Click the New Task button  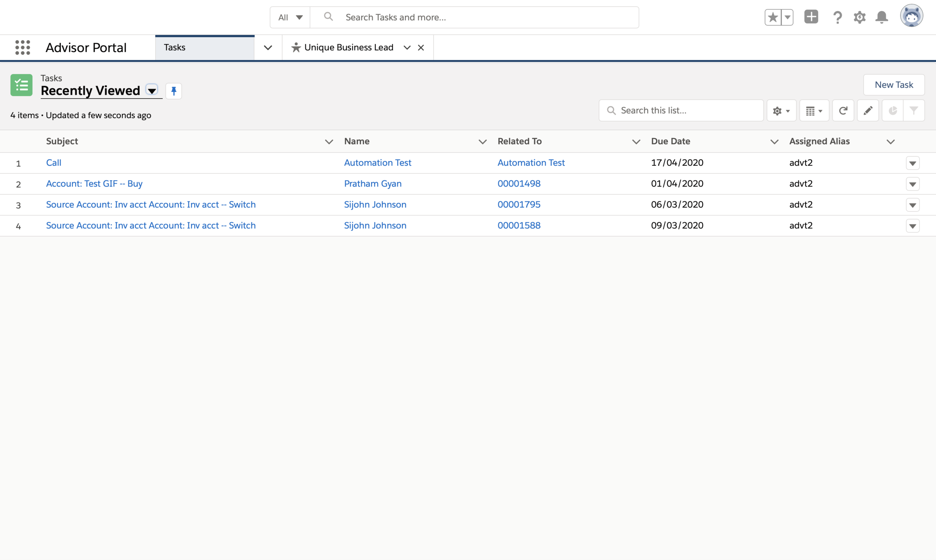coord(893,85)
